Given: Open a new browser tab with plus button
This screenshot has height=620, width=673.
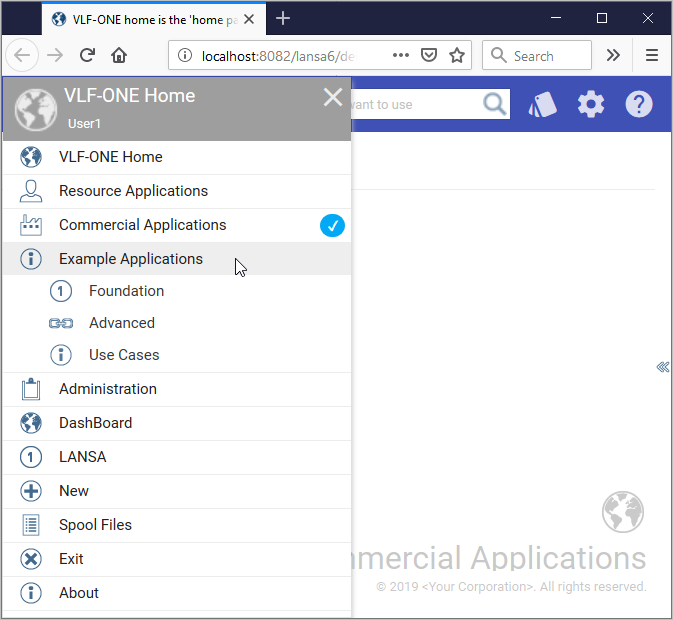Looking at the screenshot, I should point(283,18).
